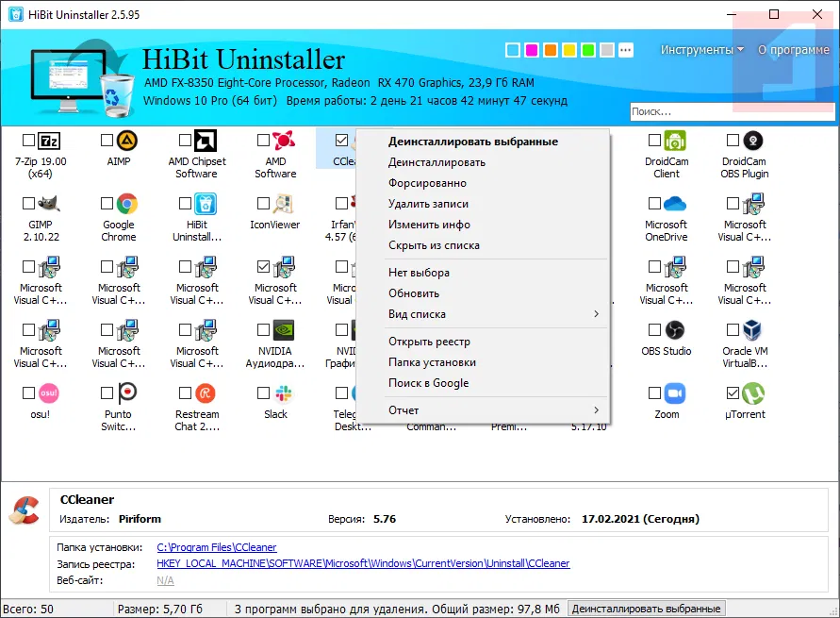Uncheck the µTorrent checkbox
840x618 pixels.
tap(733, 393)
